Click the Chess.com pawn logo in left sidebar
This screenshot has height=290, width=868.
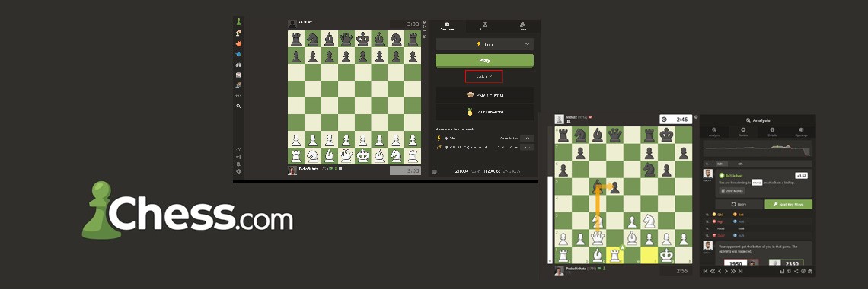238,21
